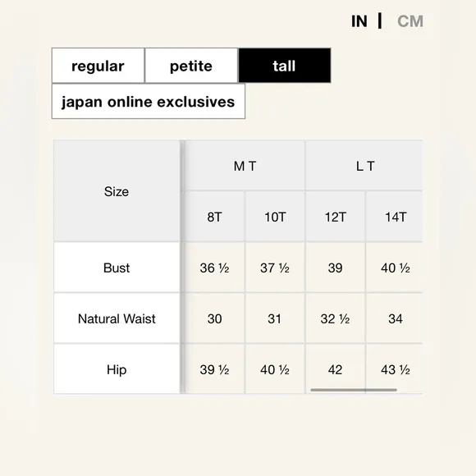
Task: Switch units to CM
Action: [x=410, y=21]
